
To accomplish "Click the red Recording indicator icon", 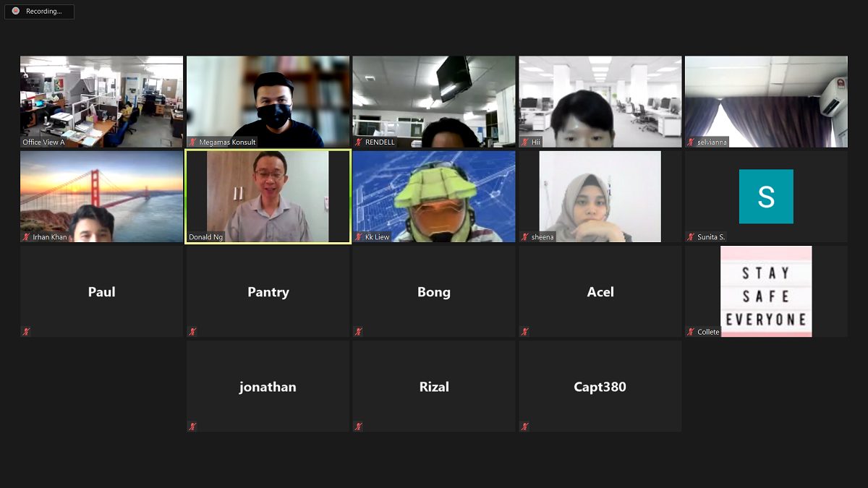I will [16, 12].
